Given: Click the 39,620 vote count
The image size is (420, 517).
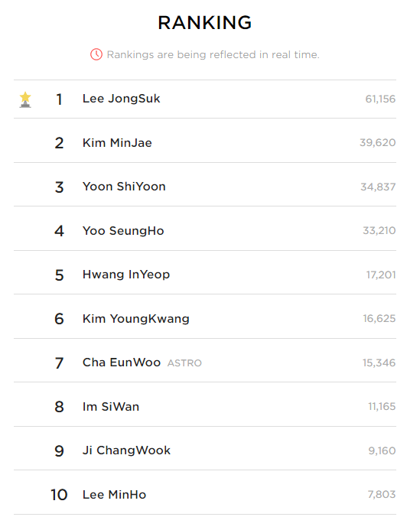Looking at the screenshot, I should pos(377,142).
